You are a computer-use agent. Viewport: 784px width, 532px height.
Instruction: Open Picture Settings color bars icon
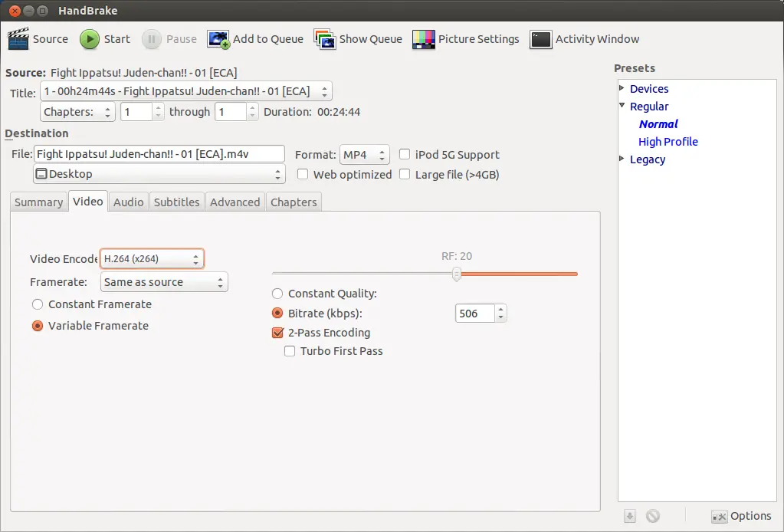click(424, 39)
